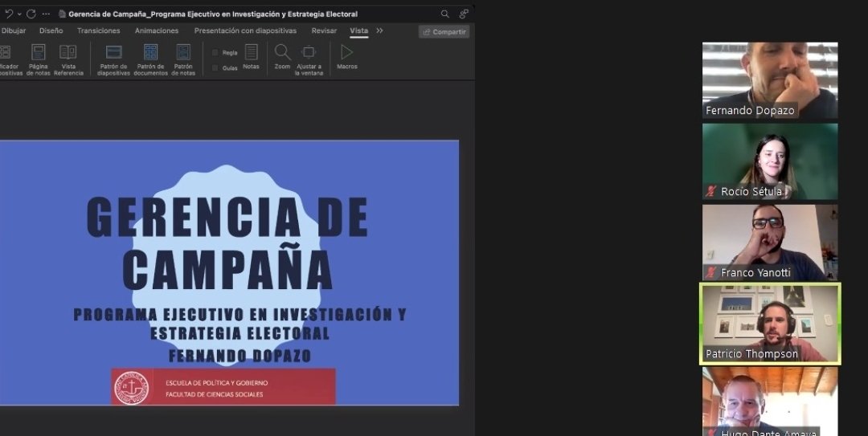Click the presentation title in the title bar
The width and height of the screenshot is (868, 436).
pos(213,14)
